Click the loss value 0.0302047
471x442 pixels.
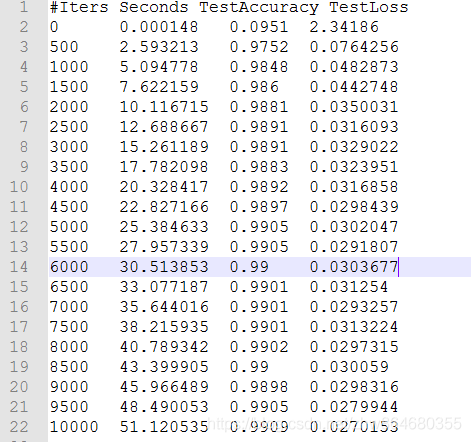tap(354, 227)
